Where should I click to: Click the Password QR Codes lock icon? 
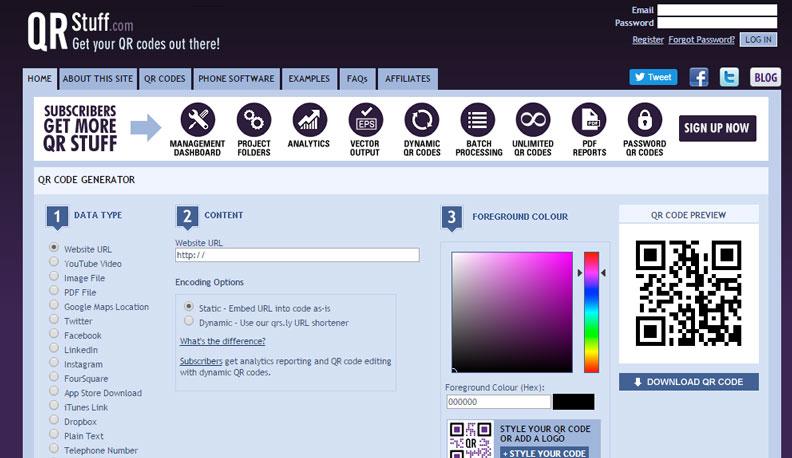point(645,120)
